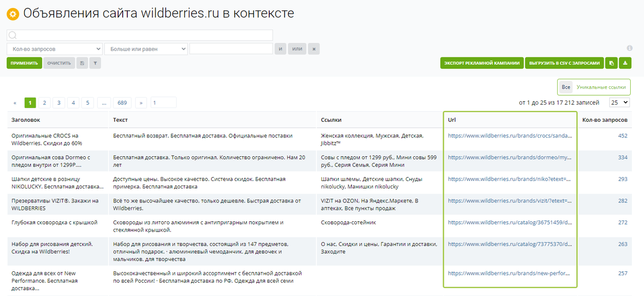
Task: Remove the filter condition with x button
Action: 314,49
